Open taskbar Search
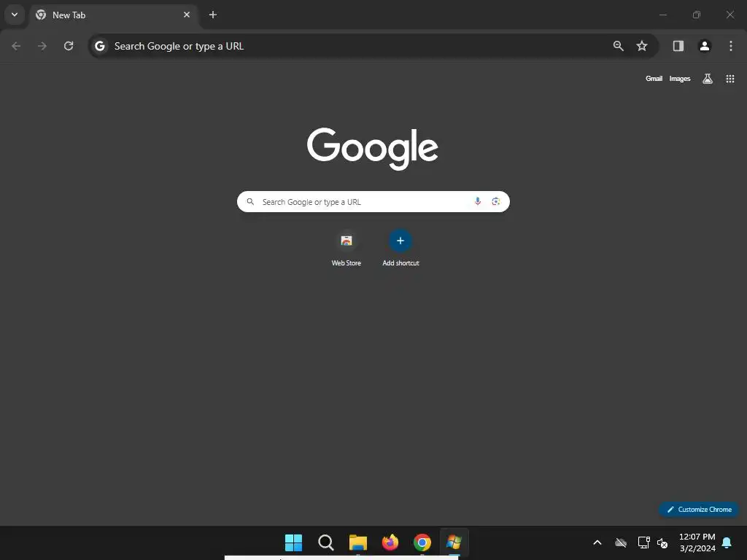The width and height of the screenshot is (747, 560). tap(326, 542)
